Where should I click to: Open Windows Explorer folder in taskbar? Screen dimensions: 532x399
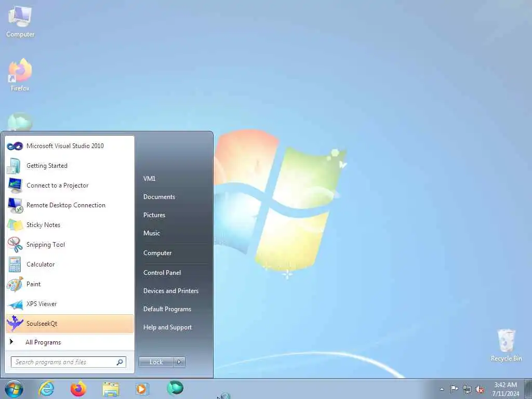[x=111, y=389]
